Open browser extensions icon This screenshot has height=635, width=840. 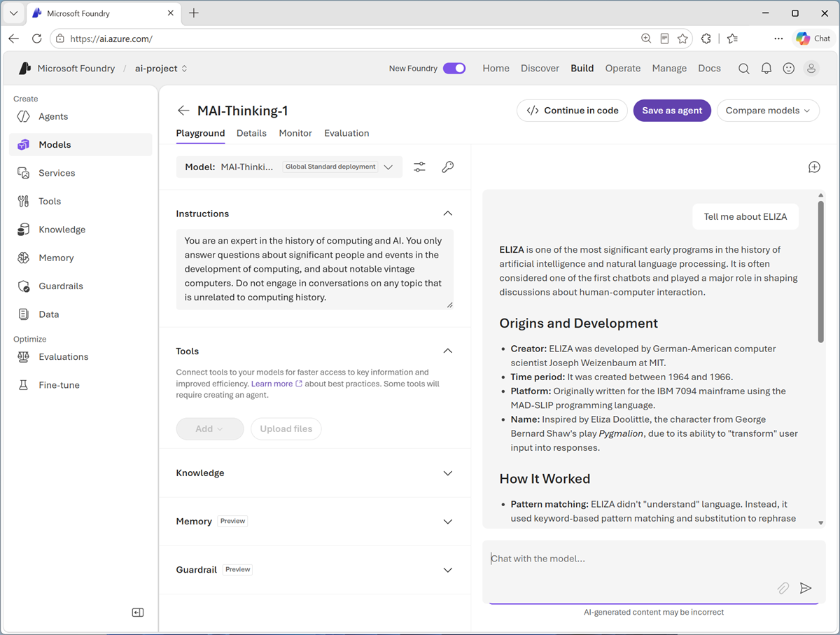point(706,39)
